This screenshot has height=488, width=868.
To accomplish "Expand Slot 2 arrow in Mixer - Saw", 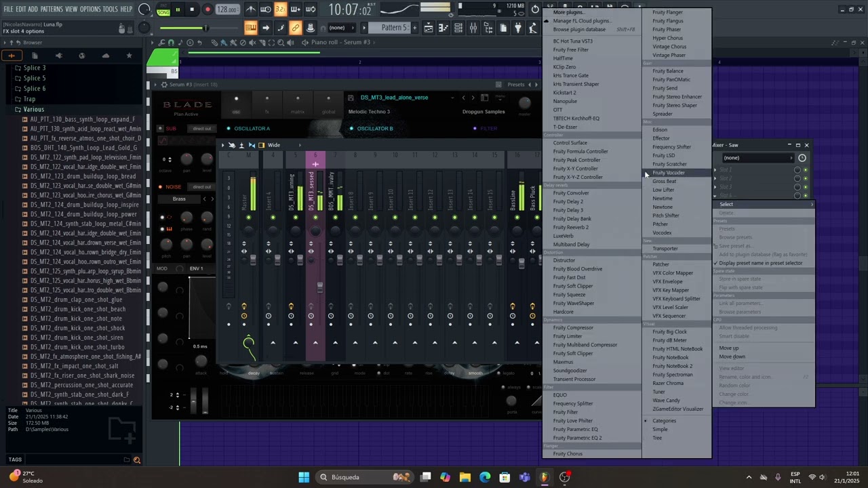I will click(x=716, y=178).
